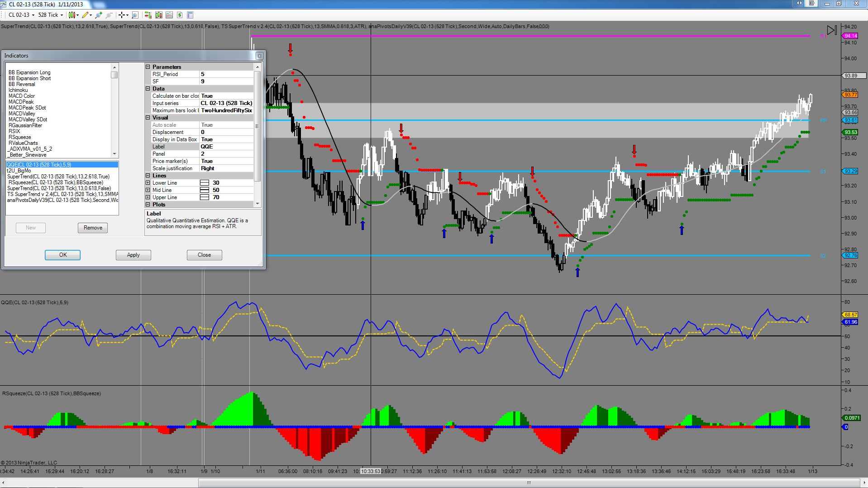Open the Indicators chart-line toolbar icon
The height and width of the screenshot is (488, 868).
[x=169, y=15]
